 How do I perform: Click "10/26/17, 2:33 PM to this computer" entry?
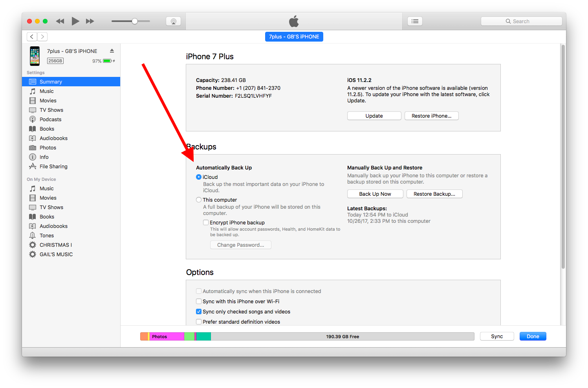pyautogui.click(x=389, y=221)
